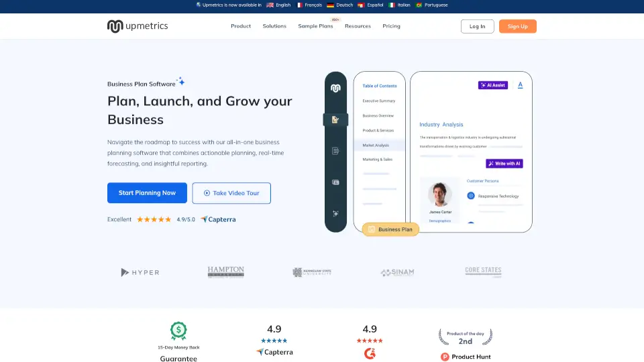Expand the Solutions navigation menu
Image resolution: width=644 pixels, height=362 pixels.
[x=274, y=26]
